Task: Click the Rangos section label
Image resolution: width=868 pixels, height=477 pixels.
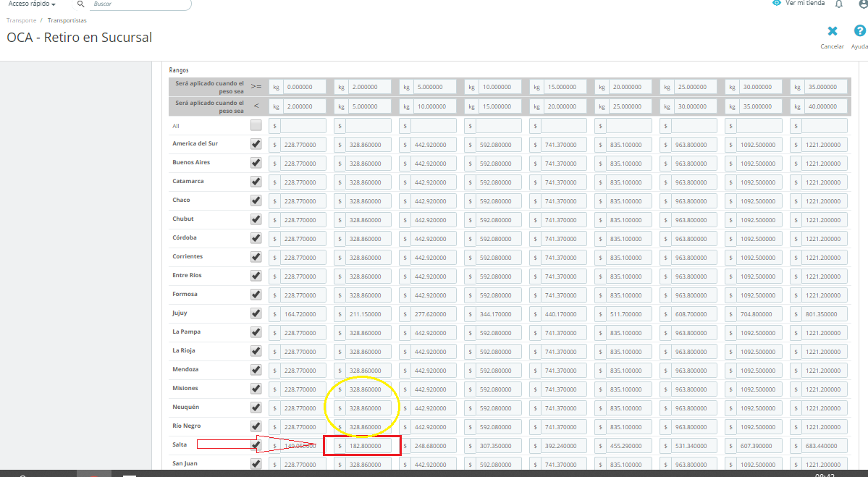Action: click(x=179, y=70)
